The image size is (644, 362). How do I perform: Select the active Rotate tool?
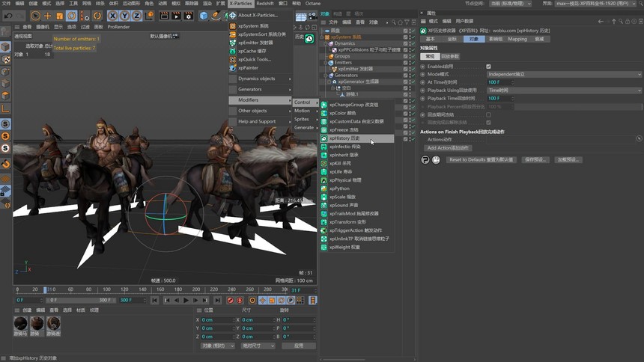tap(71, 16)
